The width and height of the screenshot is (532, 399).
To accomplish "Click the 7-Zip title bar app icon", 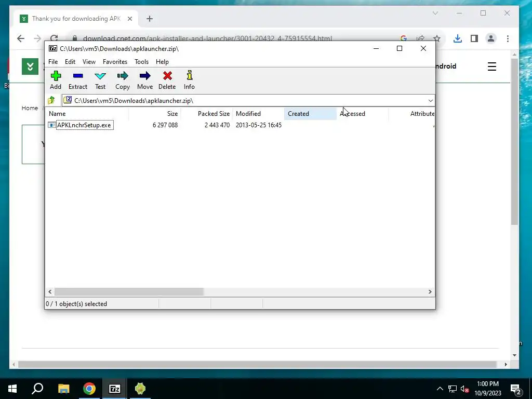I will [x=53, y=48].
